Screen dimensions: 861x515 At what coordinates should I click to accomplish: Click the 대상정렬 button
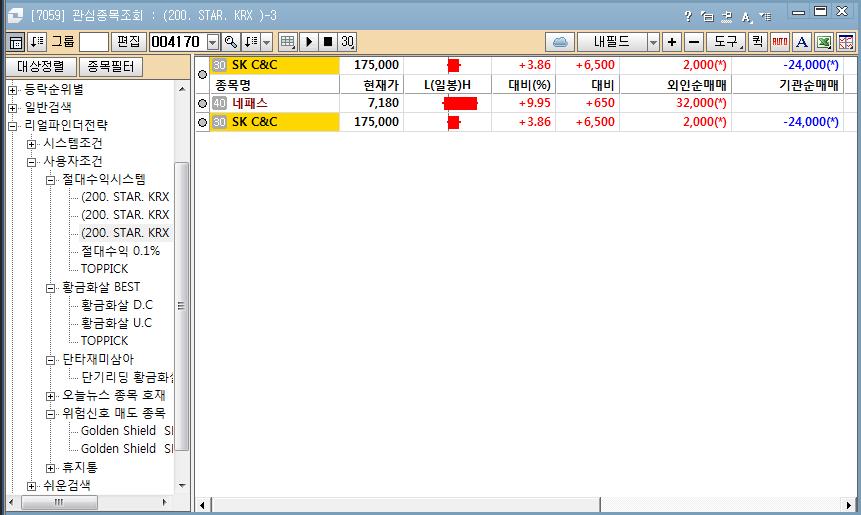pyautogui.click(x=41, y=66)
